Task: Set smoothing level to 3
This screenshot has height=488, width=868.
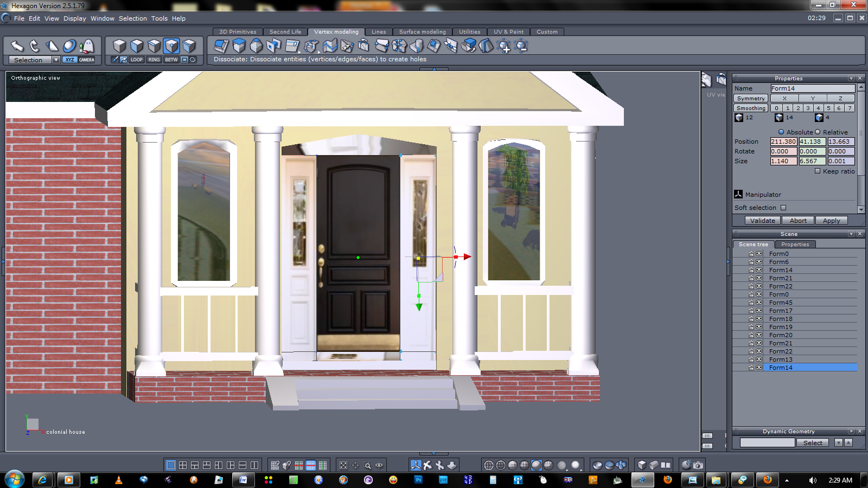Action: (808, 108)
